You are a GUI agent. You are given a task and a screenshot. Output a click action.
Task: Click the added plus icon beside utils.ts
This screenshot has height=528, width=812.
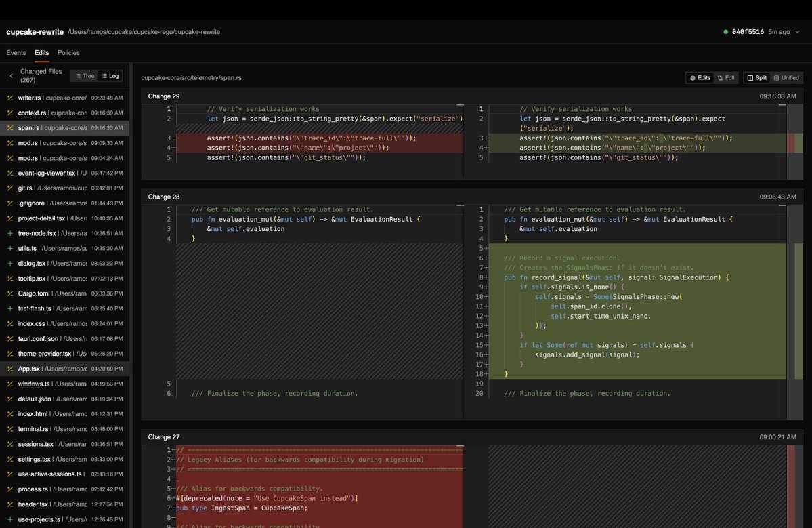(x=10, y=248)
